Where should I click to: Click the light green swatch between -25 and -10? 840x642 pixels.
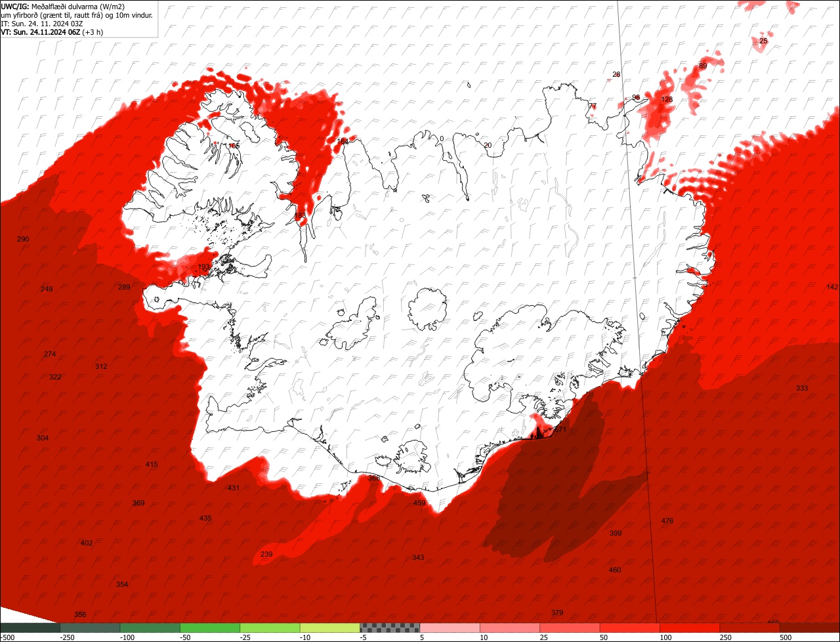coord(270,627)
